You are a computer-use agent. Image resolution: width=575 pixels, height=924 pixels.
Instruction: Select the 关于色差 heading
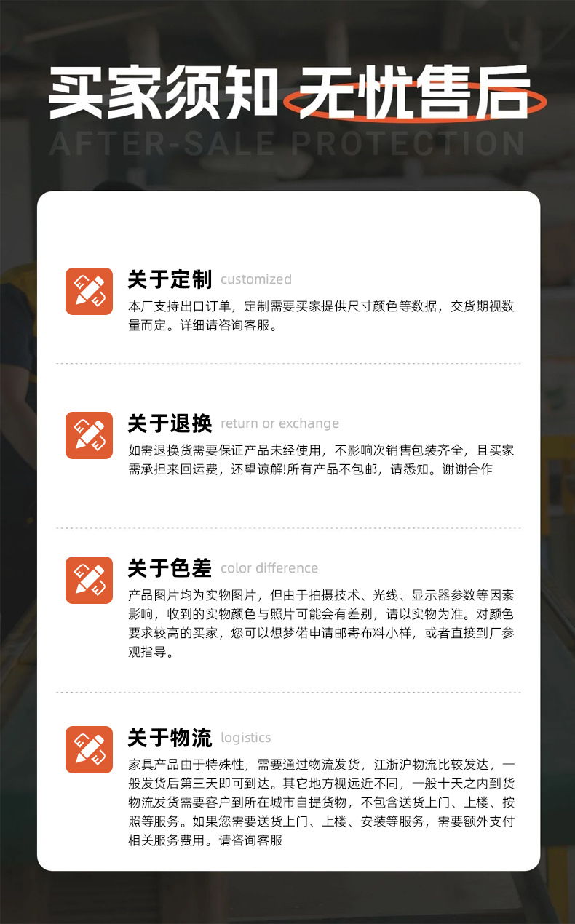point(170,568)
